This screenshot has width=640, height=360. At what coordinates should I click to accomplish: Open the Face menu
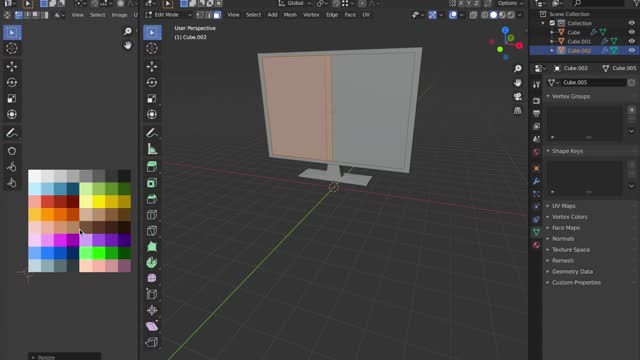(x=350, y=15)
